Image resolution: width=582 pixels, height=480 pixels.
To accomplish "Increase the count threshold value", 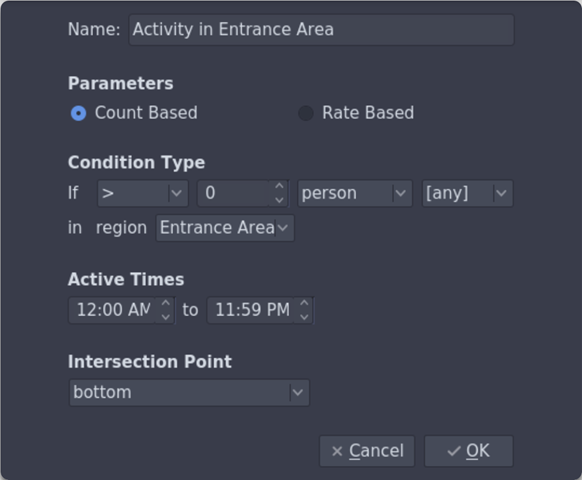I will tap(279, 186).
